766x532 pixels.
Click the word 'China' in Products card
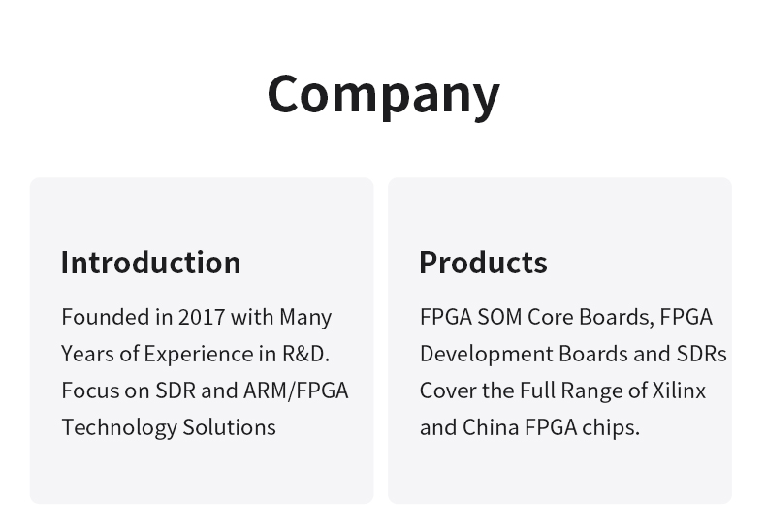(x=491, y=427)
